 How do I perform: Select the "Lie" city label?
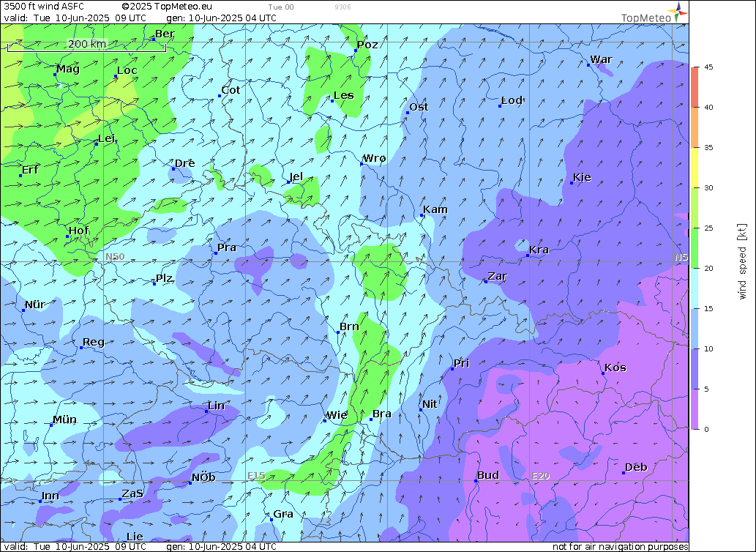point(135,537)
